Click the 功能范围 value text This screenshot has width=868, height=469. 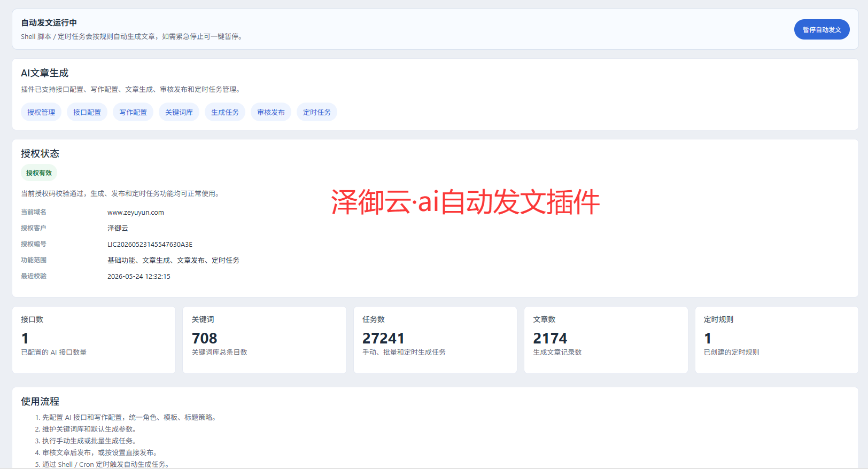(173, 261)
